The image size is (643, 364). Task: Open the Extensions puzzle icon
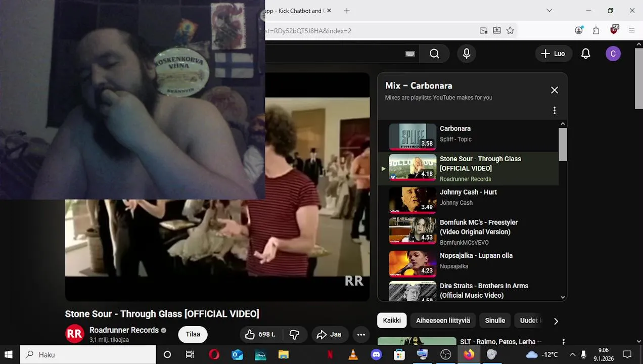coord(596,30)
